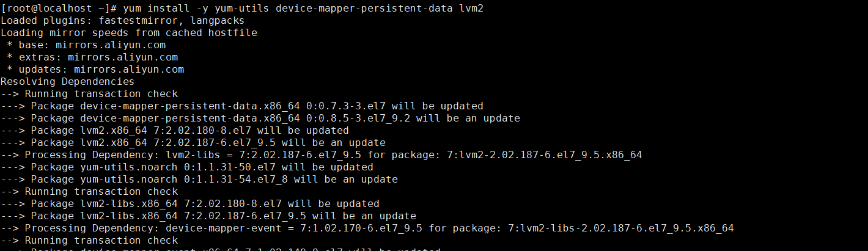868x251 pixels.
Task: Click lvm2.x86_64 7:2.02.180-8.el7 line
Action: pyautogui.click(x=175, y=131)
